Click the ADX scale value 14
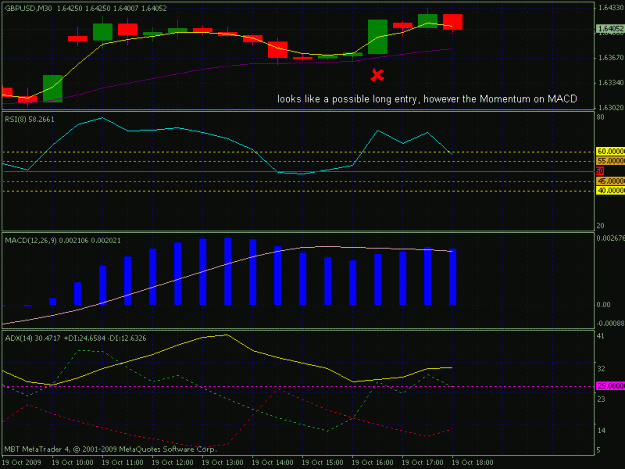 click(601, 430)
